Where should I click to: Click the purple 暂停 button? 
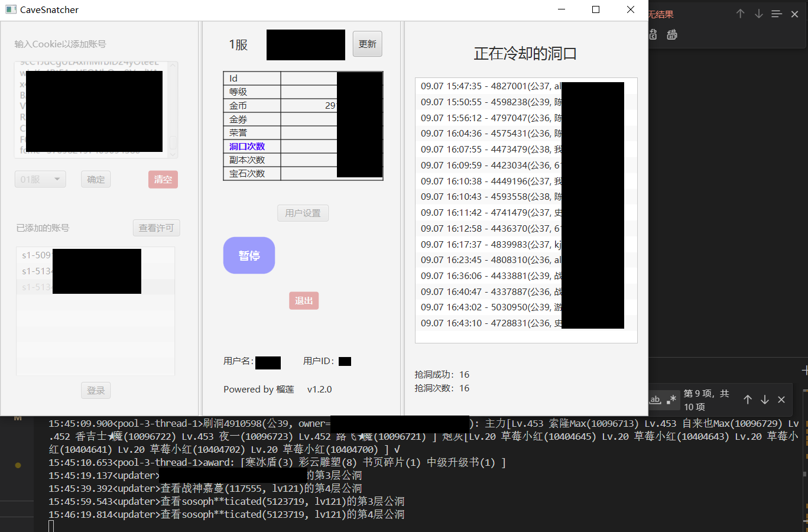(249, 255)
